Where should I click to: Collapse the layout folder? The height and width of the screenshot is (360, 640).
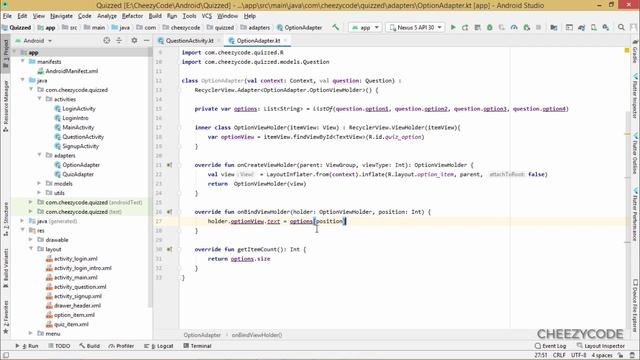31,249
